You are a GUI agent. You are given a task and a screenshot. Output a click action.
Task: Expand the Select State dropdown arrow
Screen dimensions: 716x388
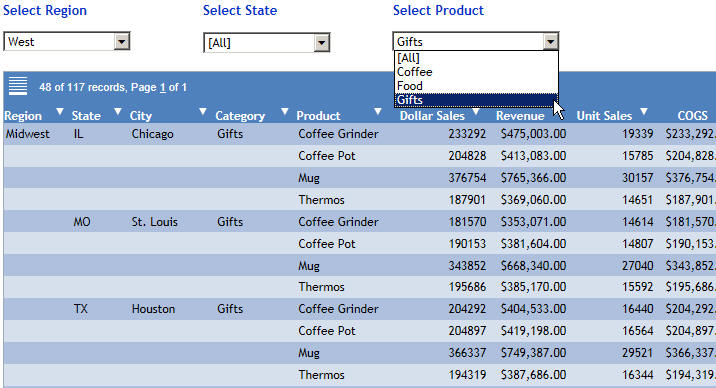[321, 43]
